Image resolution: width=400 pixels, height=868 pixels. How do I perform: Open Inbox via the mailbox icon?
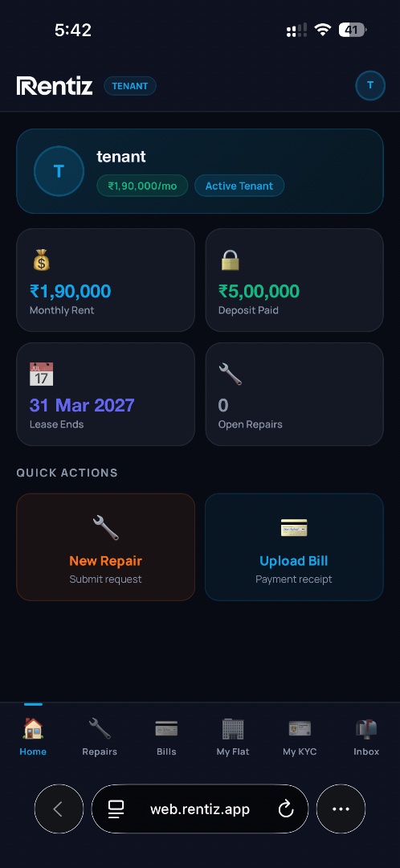tap(366, 729)
